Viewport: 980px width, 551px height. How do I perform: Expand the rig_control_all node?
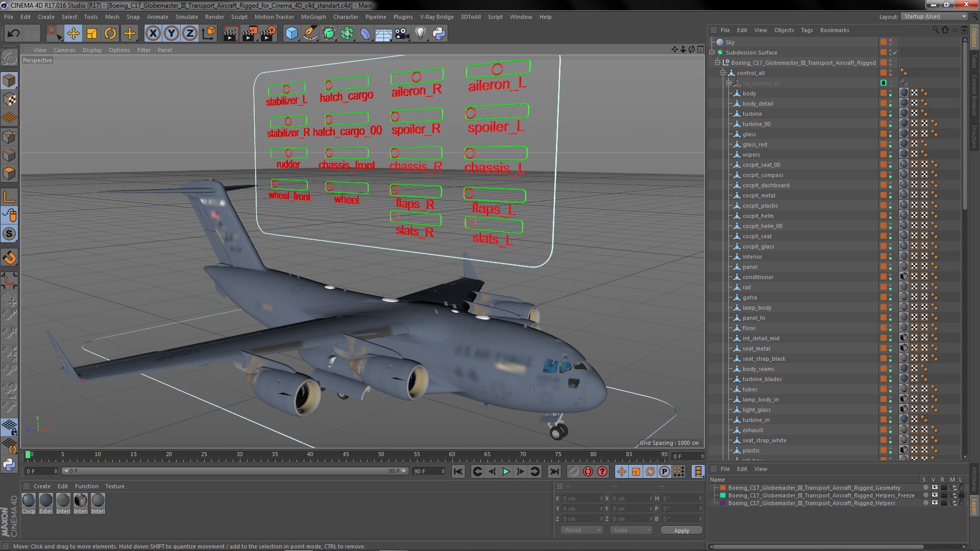729,83
